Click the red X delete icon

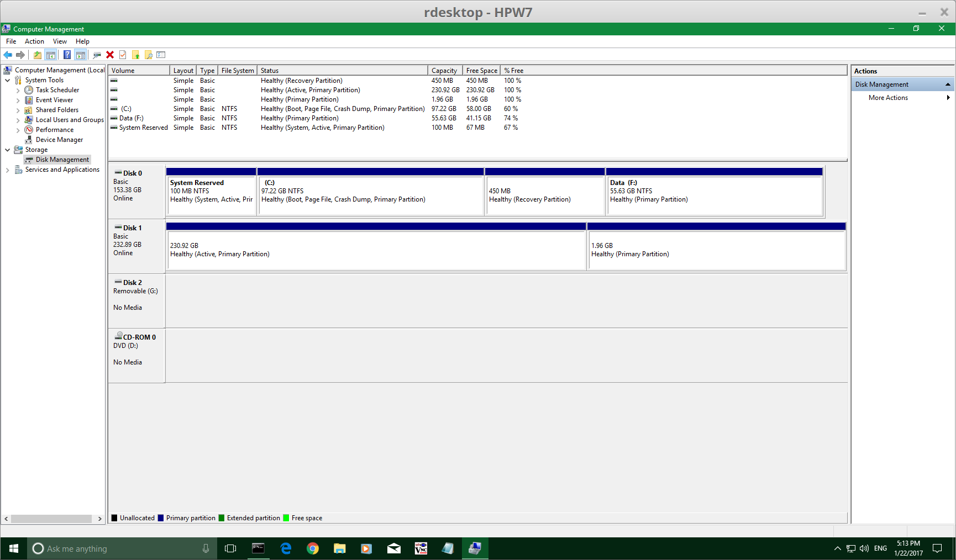pyautogui.click(x=110, y=55)
